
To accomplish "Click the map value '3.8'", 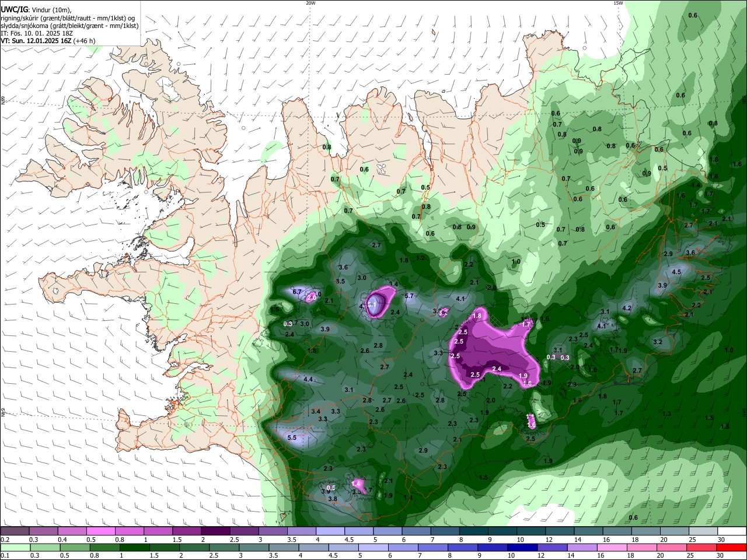I will pos(333,499).
